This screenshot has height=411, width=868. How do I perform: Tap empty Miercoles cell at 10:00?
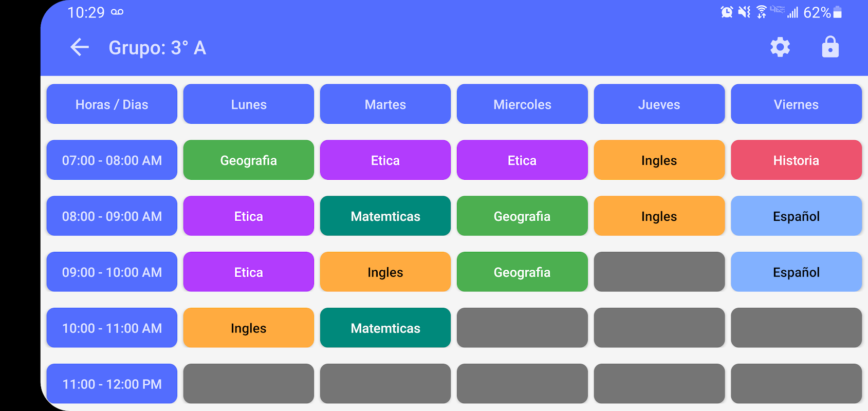[x=522, y=328]
